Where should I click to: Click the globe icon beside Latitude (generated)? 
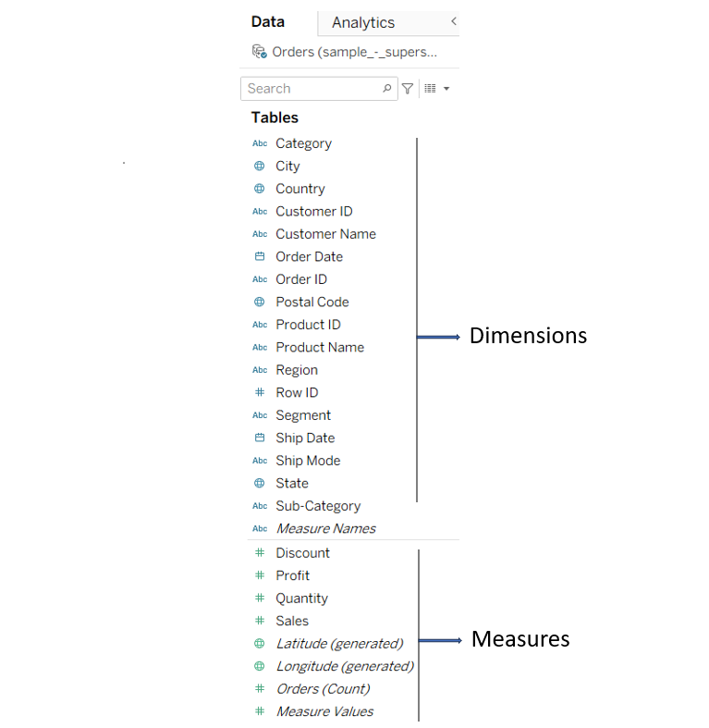point(260,644)
